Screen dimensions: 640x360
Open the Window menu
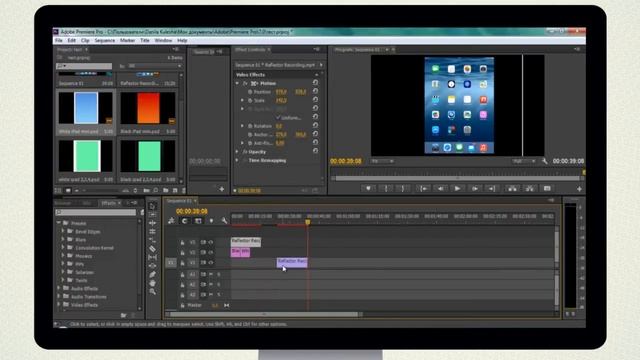point(163,40)
